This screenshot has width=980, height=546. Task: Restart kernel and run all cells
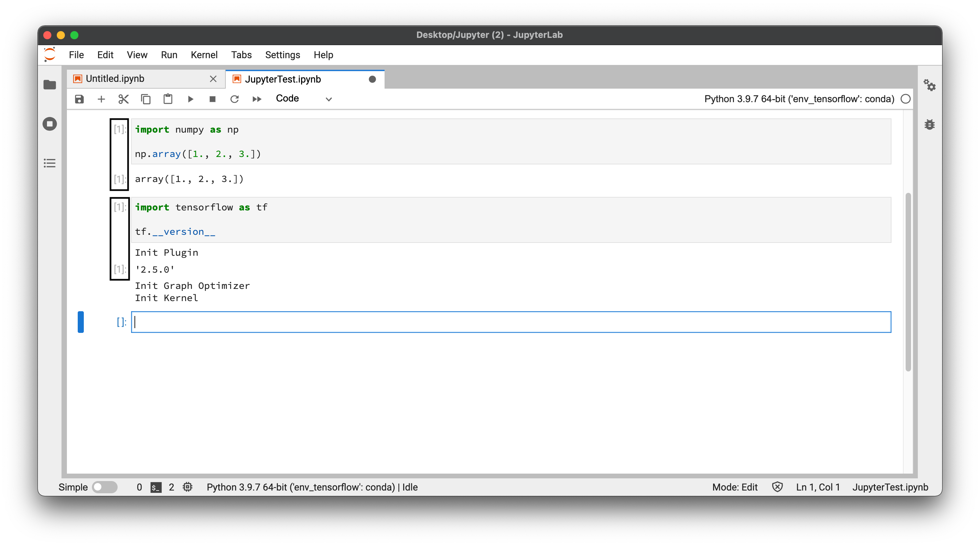point(257,99)
